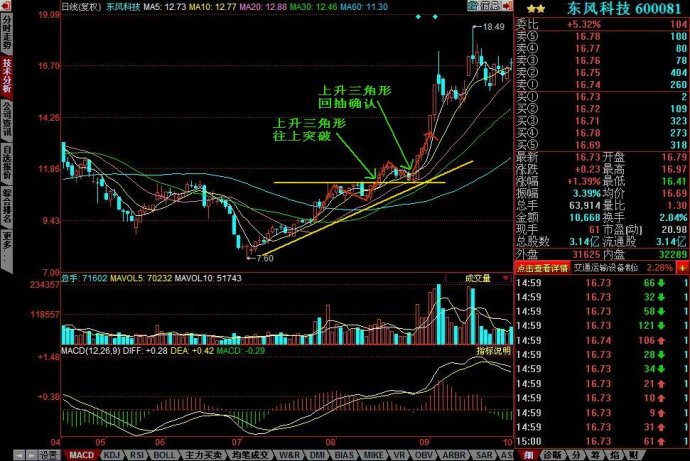
Task: Click the 07 date marker on the time axis
Action: pos(237,442)
